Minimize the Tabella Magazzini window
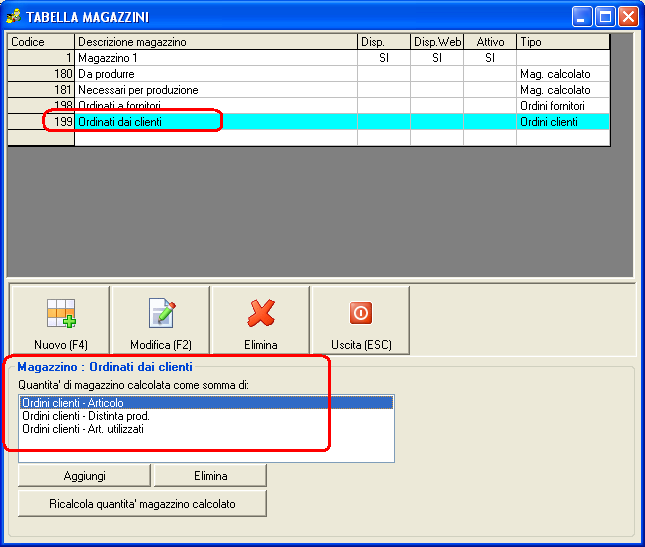The image size is (645, 547). click(582, 17)
